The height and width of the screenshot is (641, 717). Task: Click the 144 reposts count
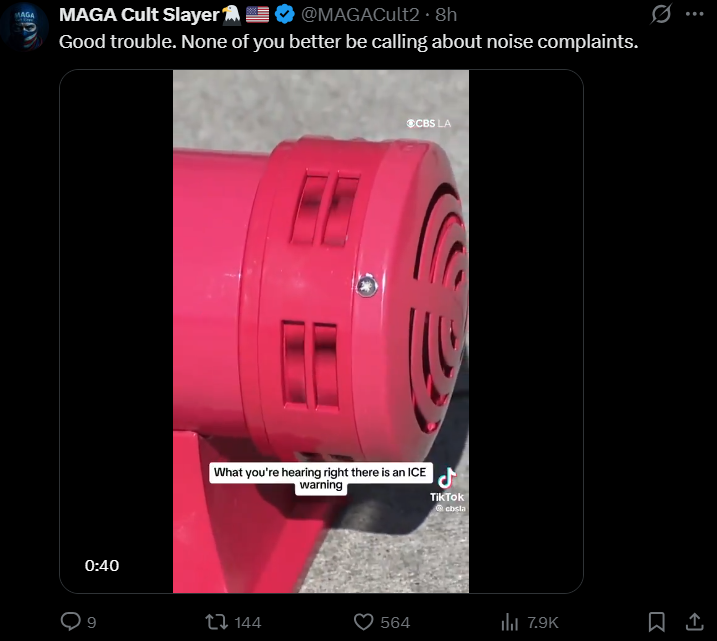[247, 623]
